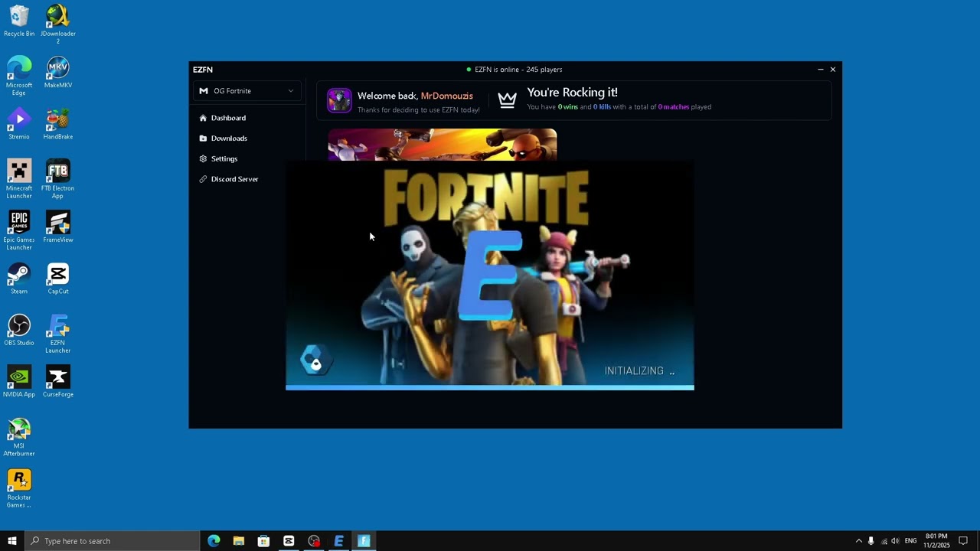Image resolution: width=980 pixels, height=551 pixels.
Task: Open HandBrake desktop shortcut
Action: click(58, 124)
